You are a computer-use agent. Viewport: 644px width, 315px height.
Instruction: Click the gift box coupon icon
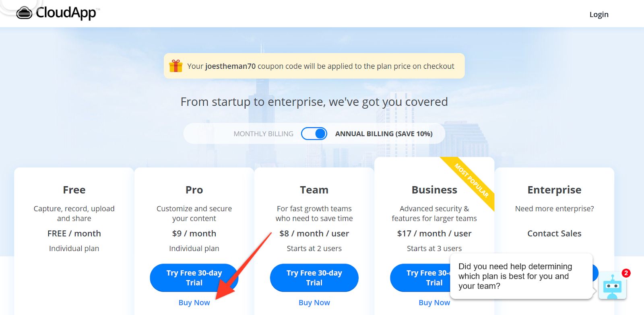pyautogui.click(x=176, y=66)
